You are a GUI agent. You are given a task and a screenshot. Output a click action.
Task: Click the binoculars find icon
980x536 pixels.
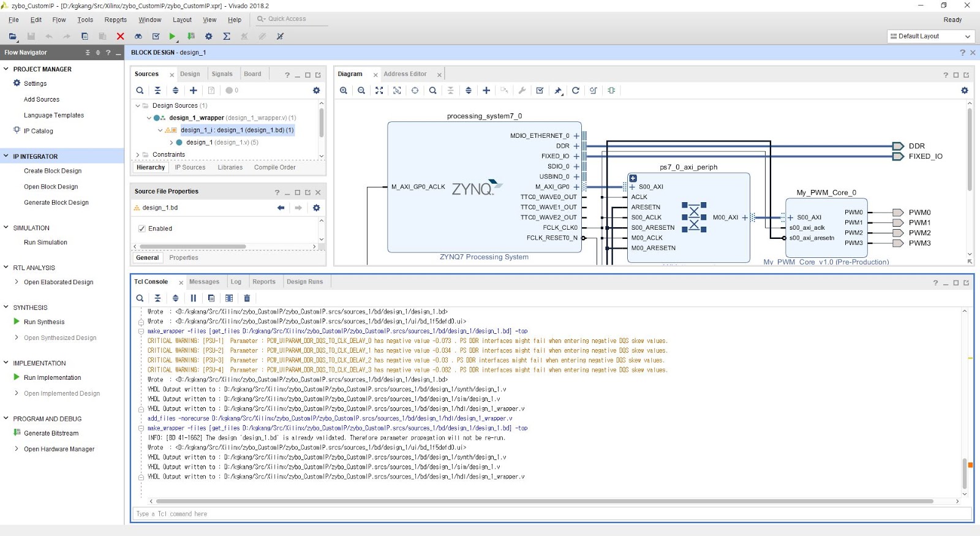point(138,36)
